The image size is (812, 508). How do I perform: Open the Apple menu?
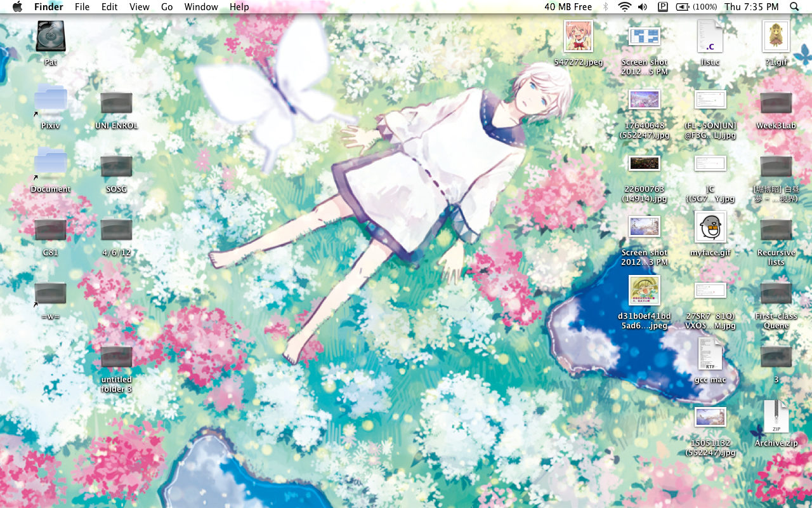tap(17, 7)
